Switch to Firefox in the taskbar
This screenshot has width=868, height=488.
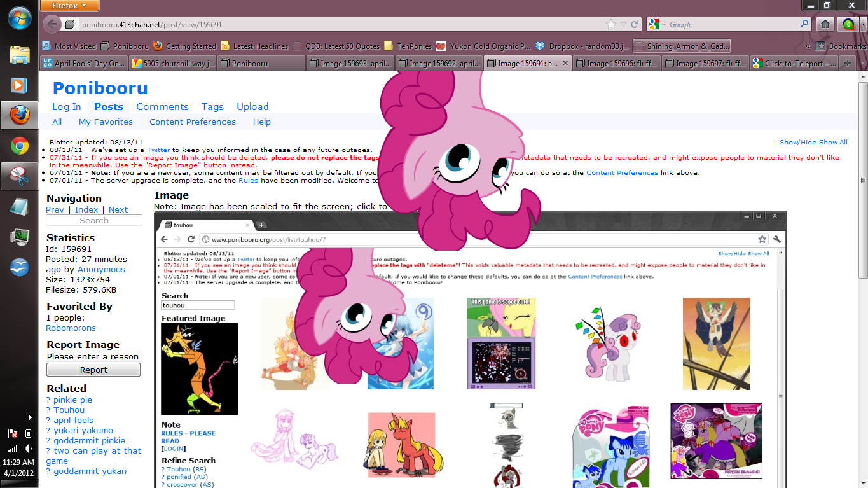(19, 115)
